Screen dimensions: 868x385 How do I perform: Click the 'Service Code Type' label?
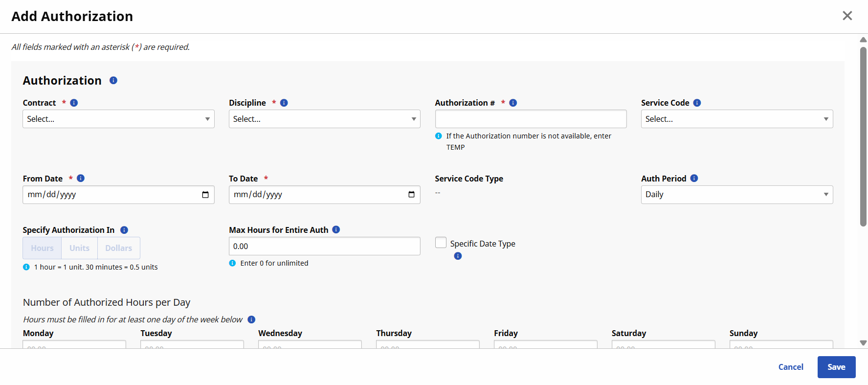tap(469, 179)
